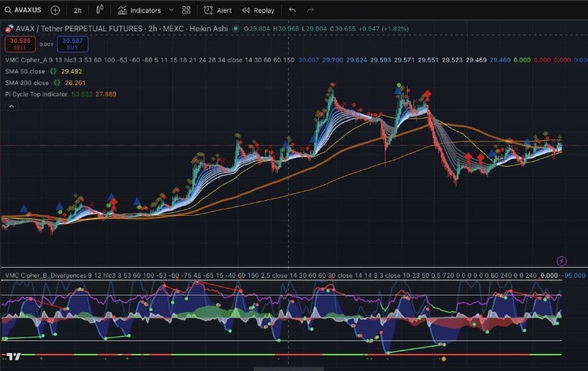The image size is (588, 371).
Task: Open the Indicators menu
Action: tap(140, 11)
